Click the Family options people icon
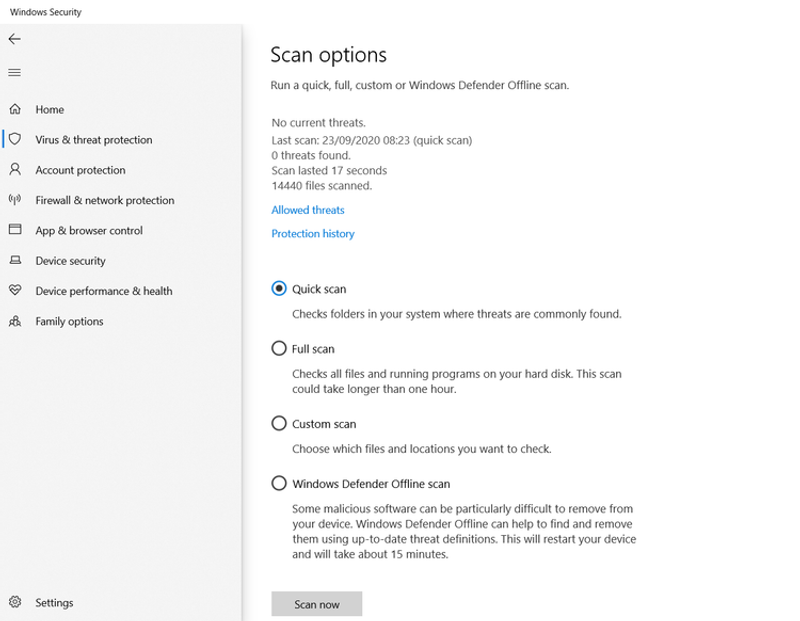 (x=15, y=320)
